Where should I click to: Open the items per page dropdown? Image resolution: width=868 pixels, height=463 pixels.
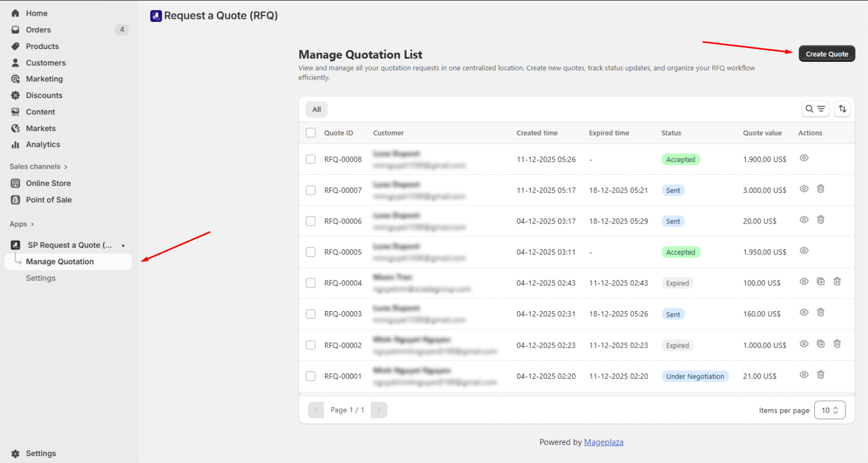830,410
